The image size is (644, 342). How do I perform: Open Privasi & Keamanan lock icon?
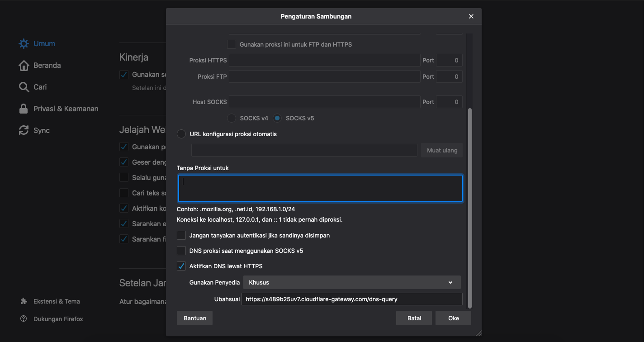coord(24,109)
